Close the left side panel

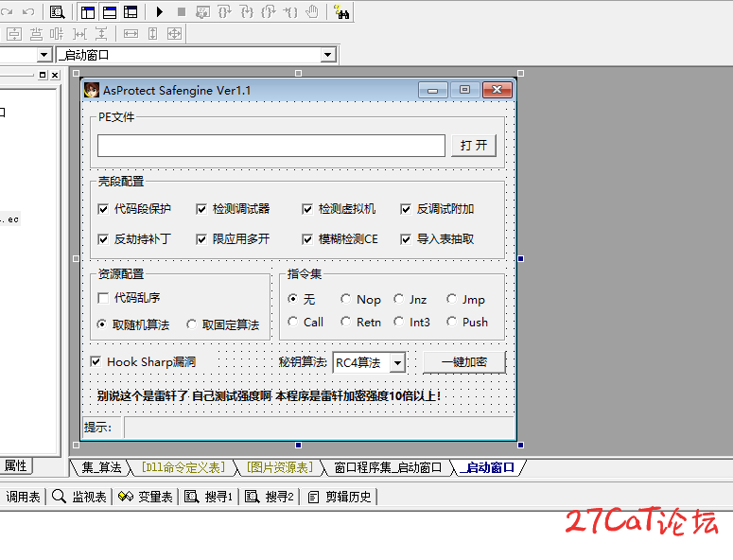55,75
